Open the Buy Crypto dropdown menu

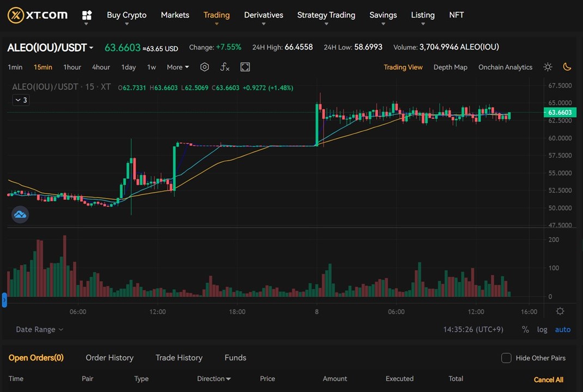pyautogui.click(x=126, y=15)
